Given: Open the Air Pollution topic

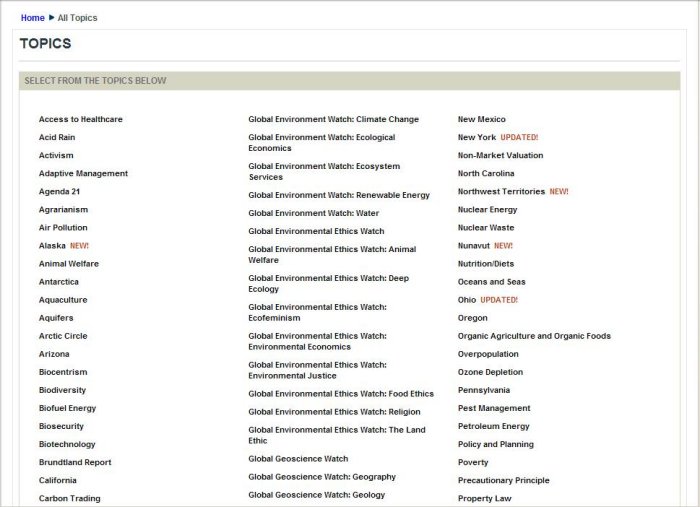Looking at the screenshot, I should point(63,228).
